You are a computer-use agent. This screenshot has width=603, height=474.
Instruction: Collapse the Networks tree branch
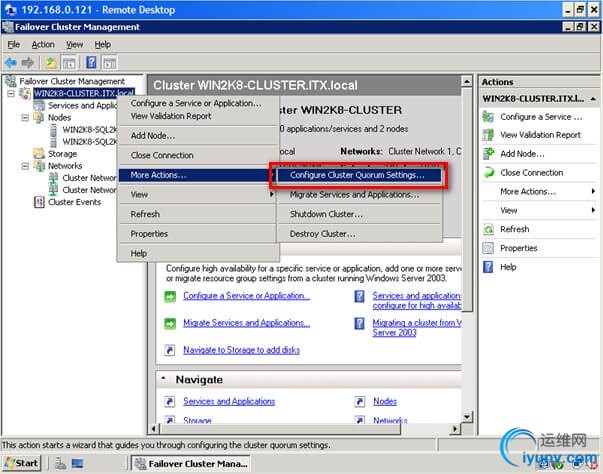(x=25, y=166)
